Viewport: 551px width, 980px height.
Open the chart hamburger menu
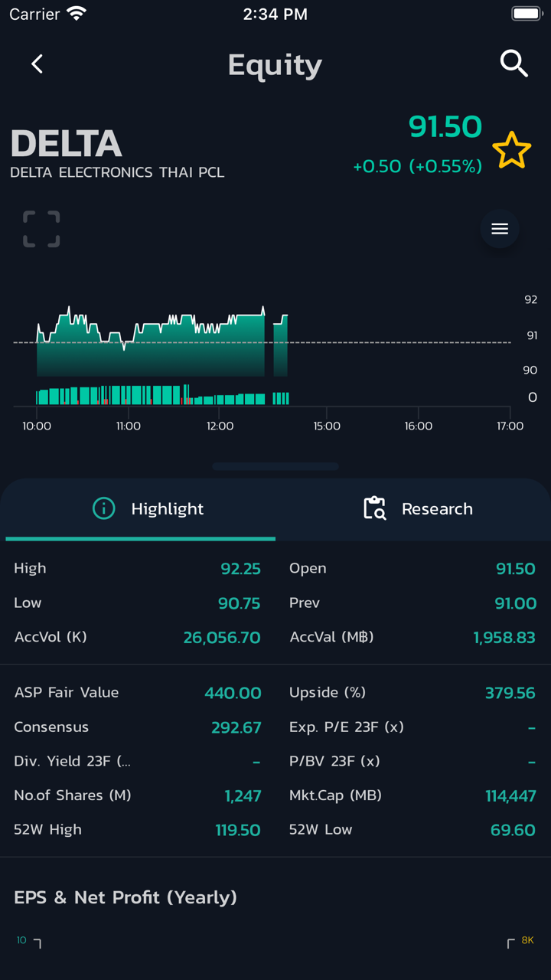pyautogui.click(x=500, y=229)
